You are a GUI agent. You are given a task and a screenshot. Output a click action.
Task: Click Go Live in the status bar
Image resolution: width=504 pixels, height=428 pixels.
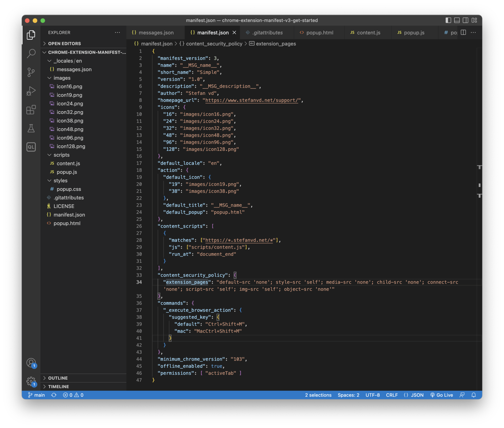(442, 395)
